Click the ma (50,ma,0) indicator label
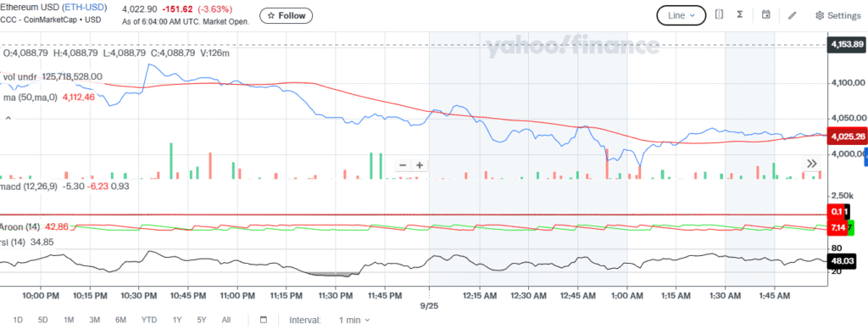 click(31, 97)
